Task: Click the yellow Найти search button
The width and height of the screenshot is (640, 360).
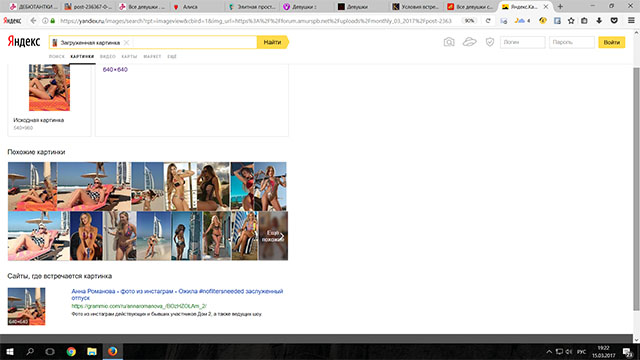Action: pos(273,42)
